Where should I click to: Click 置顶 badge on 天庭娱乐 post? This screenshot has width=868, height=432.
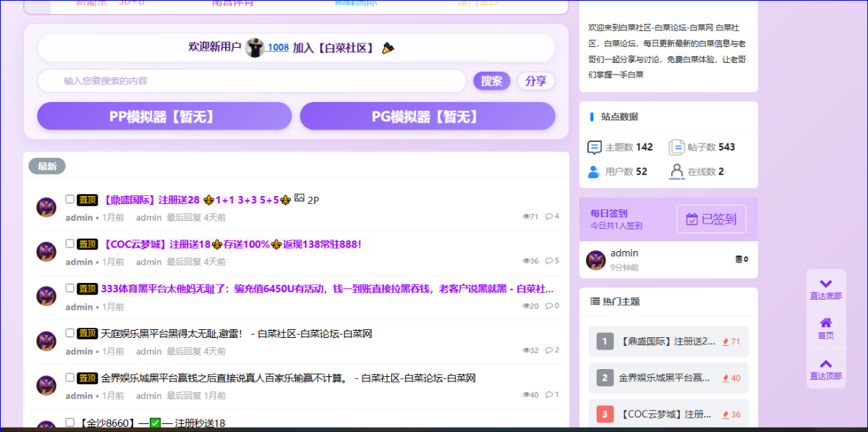pos(88,334)
